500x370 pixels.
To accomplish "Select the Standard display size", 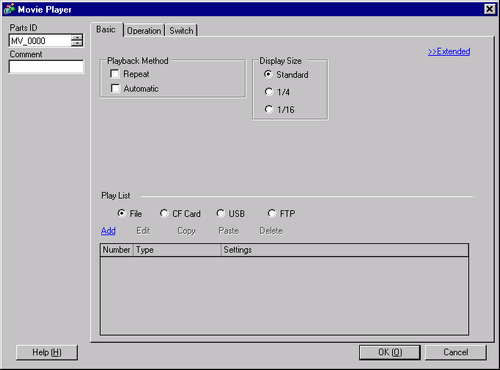I will pyautogui.click(x=268, y=74).
